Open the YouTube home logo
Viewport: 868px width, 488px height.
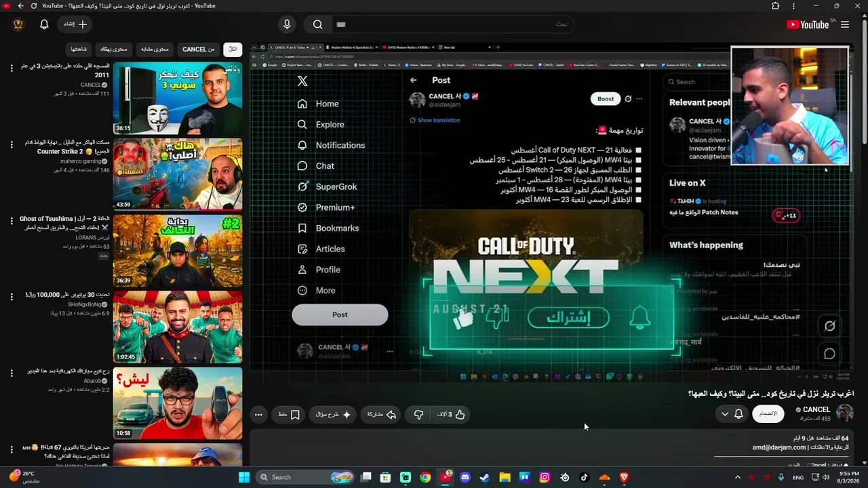point(808,24)
